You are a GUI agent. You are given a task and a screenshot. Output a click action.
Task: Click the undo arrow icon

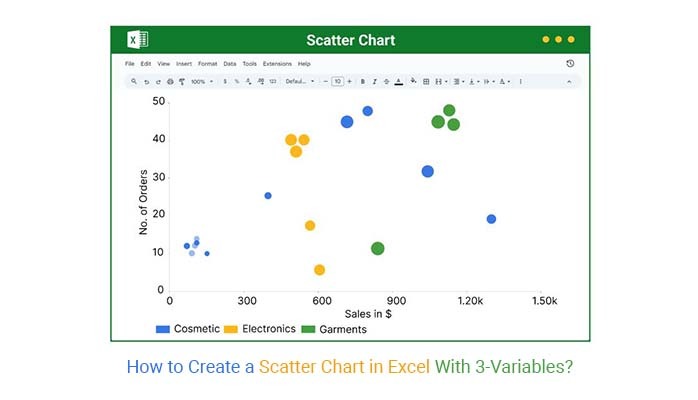(146, 81)
